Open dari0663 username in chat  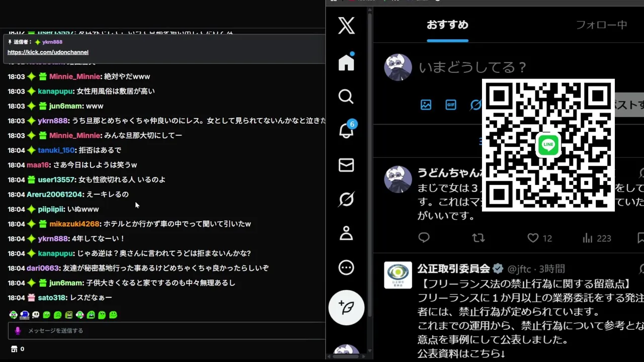[x=43, y=268]
